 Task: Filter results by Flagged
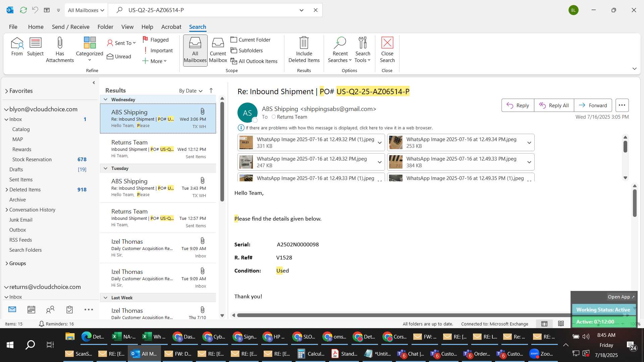click(156, 40)
